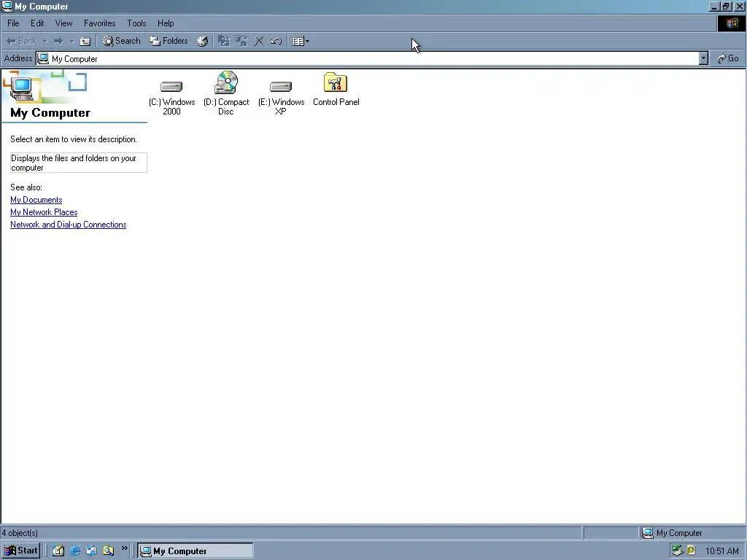Click the 'See also:' label
This screenshot has height=560, width=747.
26,187
